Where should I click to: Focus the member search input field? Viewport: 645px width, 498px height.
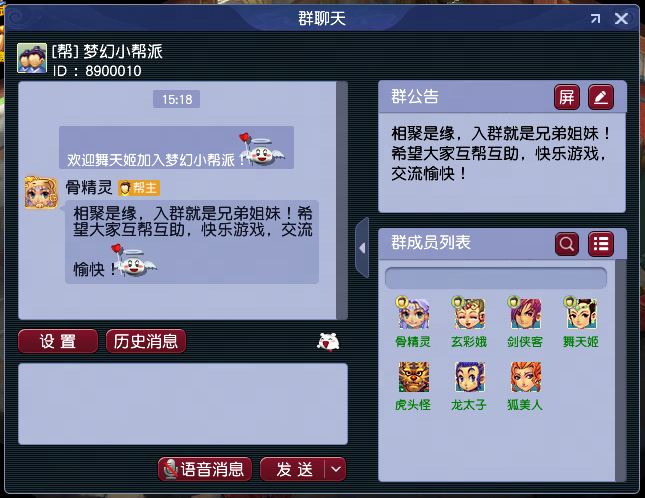coord(496,278)
